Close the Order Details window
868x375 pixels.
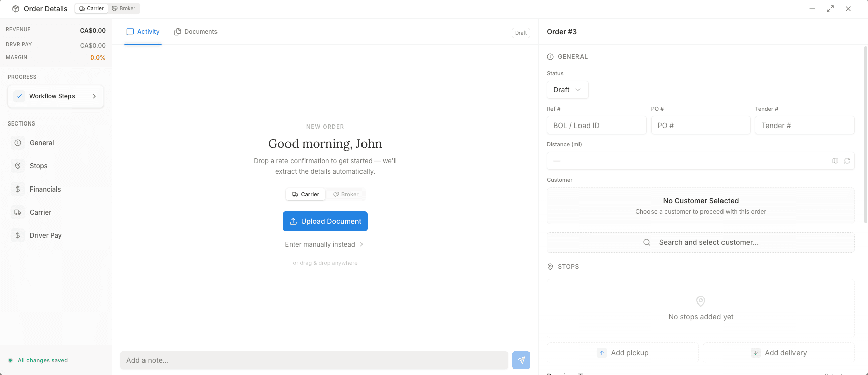(x=848, y=9)
